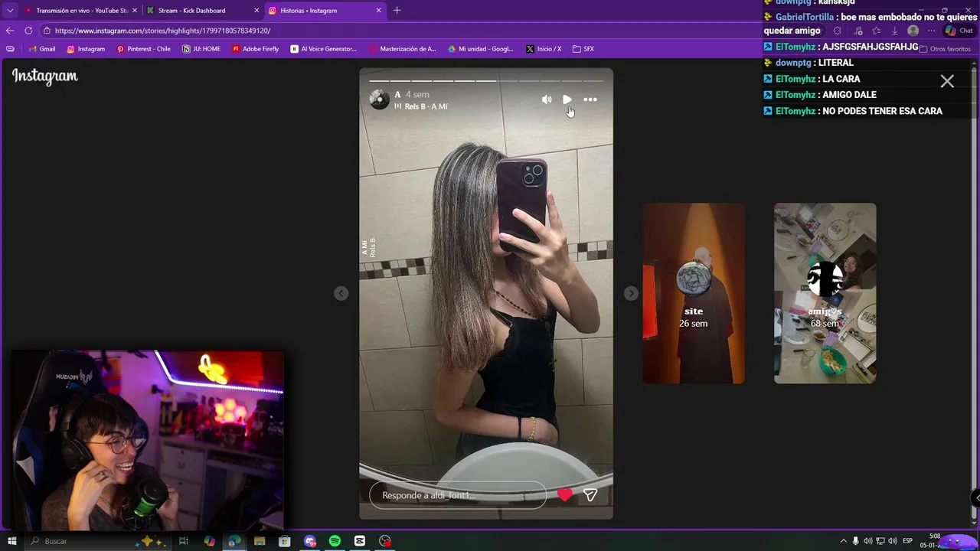Image resolution: width=980 pixels, height=551 pixels.
Task: Go back with the browser back arrow
Action: pyautogui.click(x=10, y=31)
